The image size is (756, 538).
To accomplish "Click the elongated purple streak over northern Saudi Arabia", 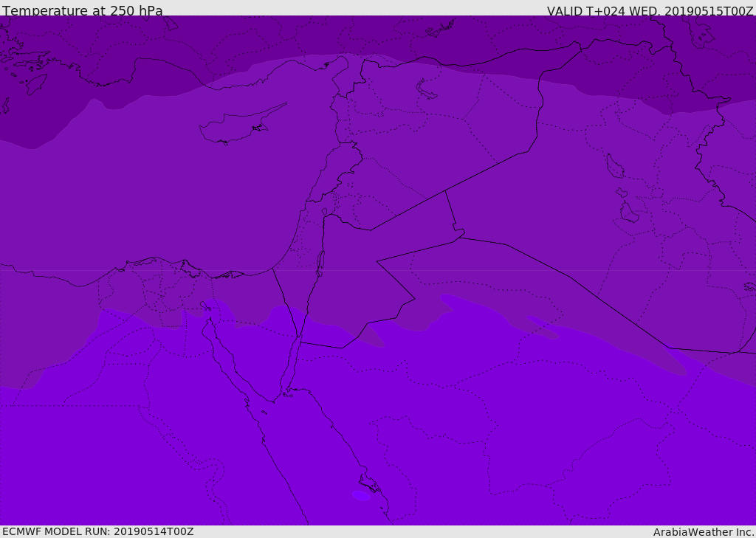I will coord(543,328).
